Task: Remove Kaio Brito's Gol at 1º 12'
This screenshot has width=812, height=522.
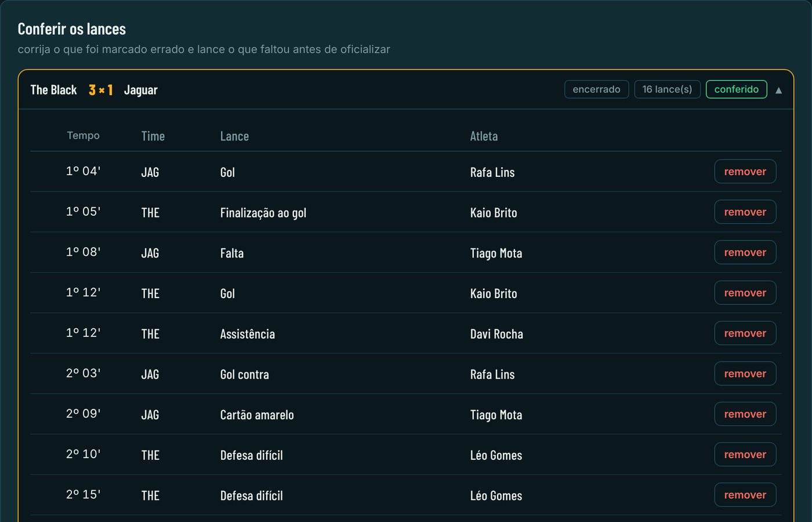Action: click(745, 293)
